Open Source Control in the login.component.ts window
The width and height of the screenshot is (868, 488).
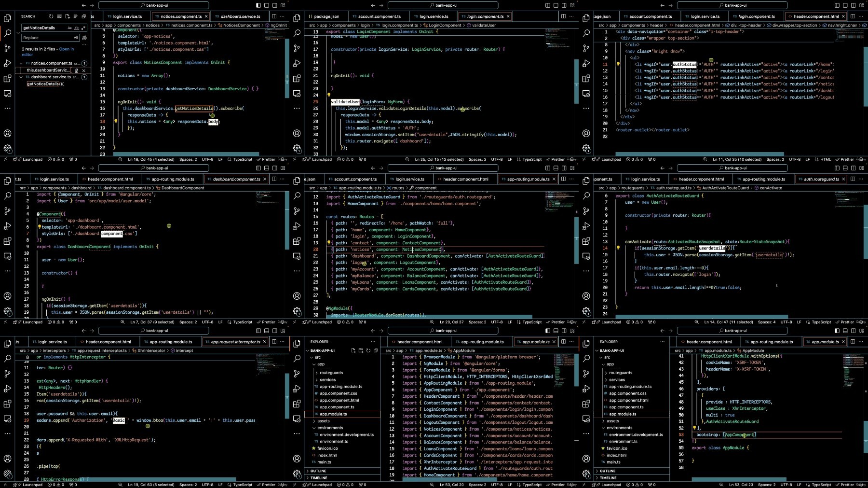[x=297, y=48]
